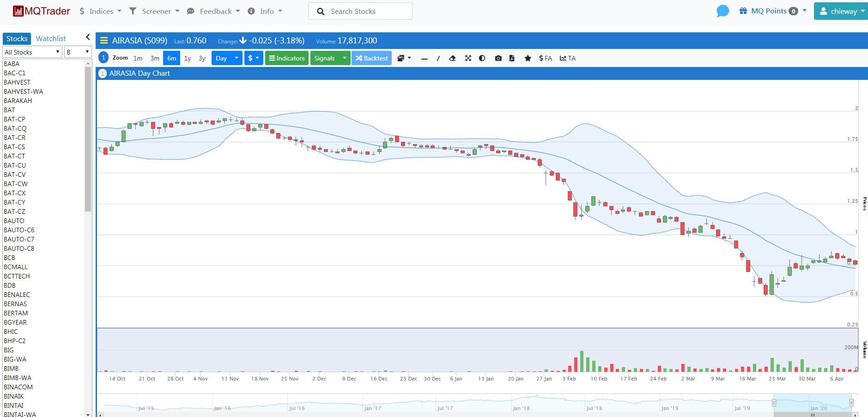Image resolution: width=868 pixels, height=417 pixels.
Task: Open the blue $ dropdown
Action: [254, 58]
